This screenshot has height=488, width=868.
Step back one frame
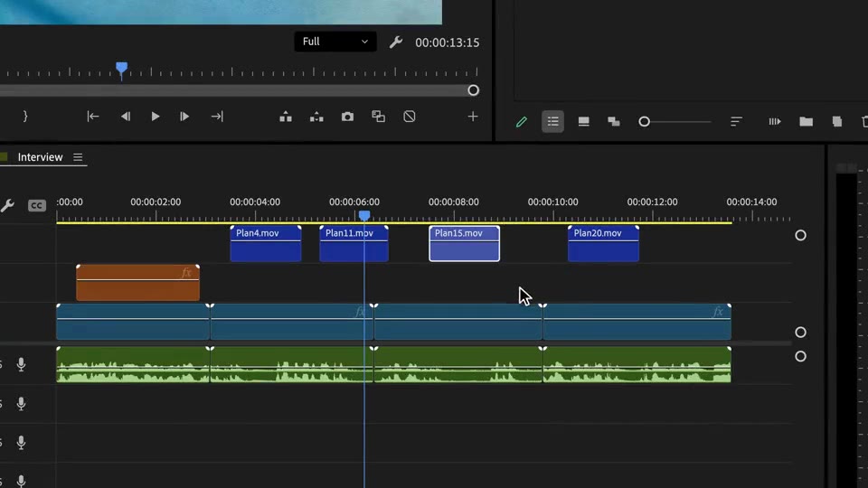(126, 117)
